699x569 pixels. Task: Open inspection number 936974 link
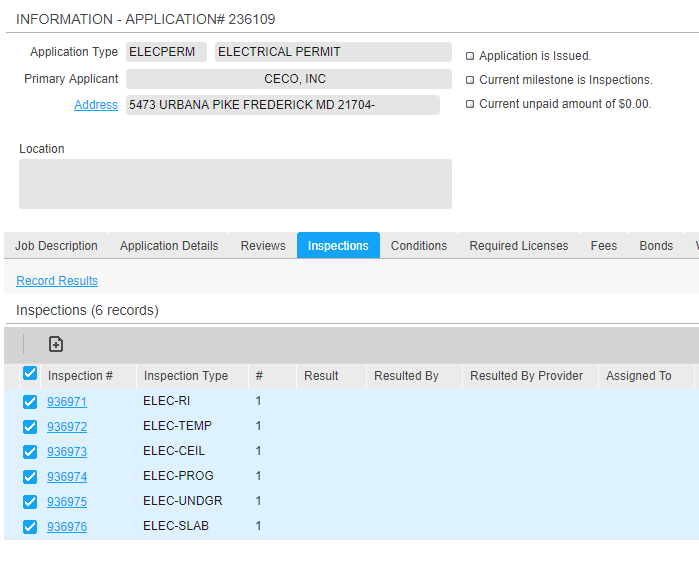67,477
